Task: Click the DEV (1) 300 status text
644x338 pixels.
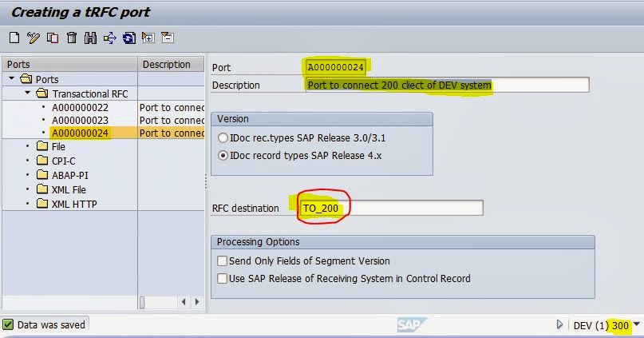Action: point(601,325)
